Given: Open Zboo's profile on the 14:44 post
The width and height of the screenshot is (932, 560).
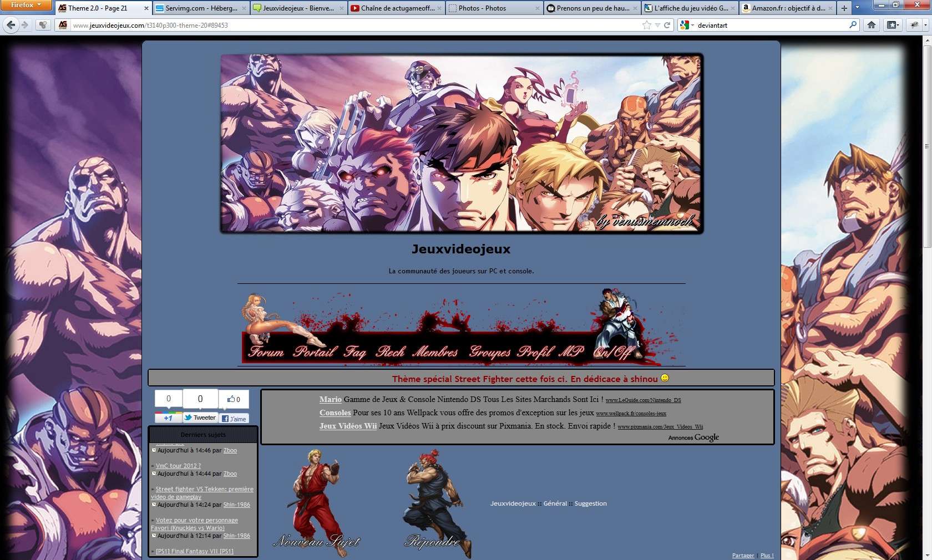Looking at the screenshot, I should tap(230, 474).
